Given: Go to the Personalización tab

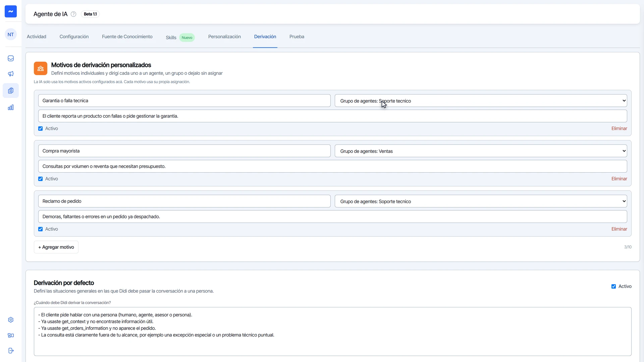Looking at the screenshot, I should point(224,37).
